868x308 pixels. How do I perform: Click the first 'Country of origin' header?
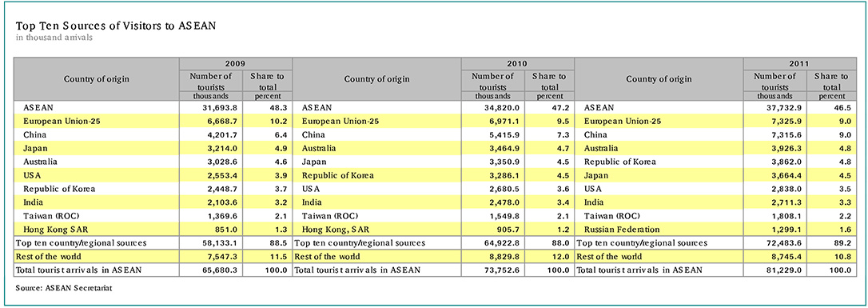click(x=97, y=78)
